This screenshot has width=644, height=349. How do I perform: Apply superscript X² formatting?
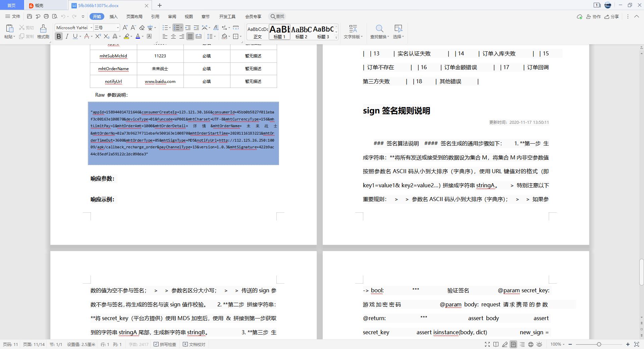[98, 36]
